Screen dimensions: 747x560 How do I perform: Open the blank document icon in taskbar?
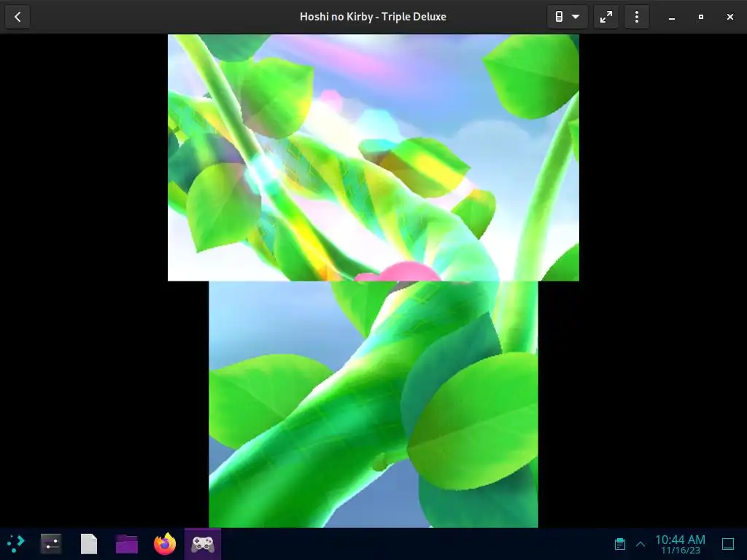pyautogui.click(x=88, y=543)
